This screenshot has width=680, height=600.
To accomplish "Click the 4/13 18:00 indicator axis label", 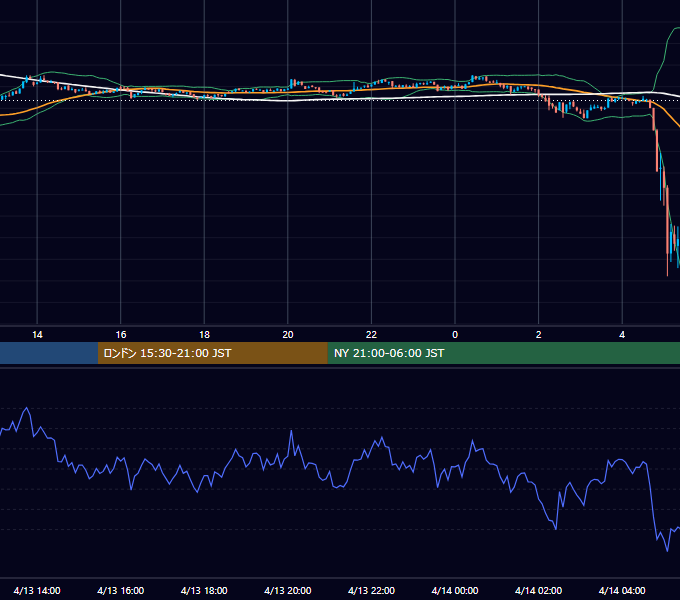I will (204, 590).
